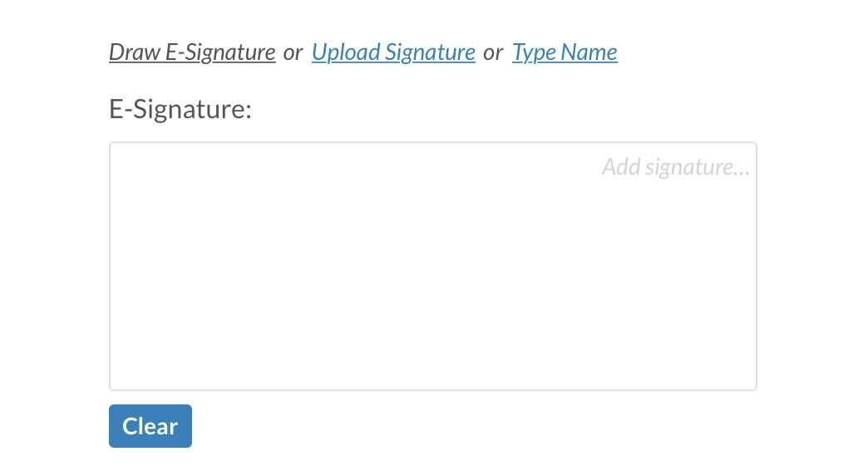This screenshot has height=471, width=868.
Task: Select the Draw E-Signature option
Action: point(192,52)
